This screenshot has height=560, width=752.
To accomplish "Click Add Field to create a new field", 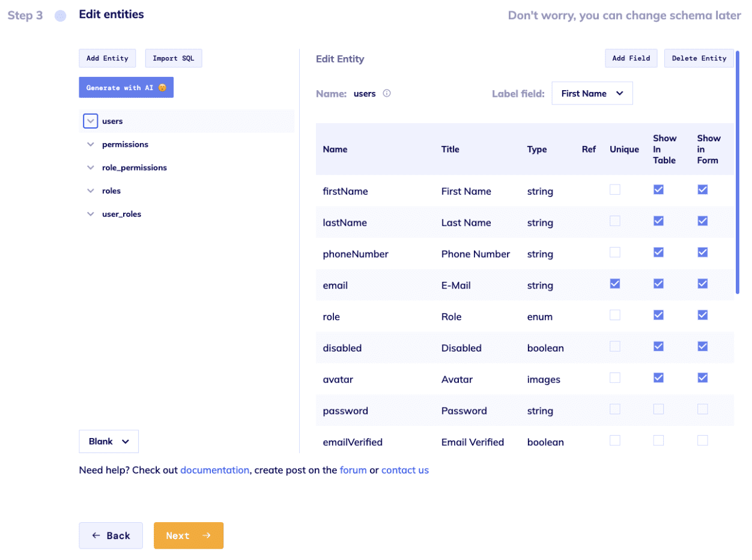I will point(631,58).
